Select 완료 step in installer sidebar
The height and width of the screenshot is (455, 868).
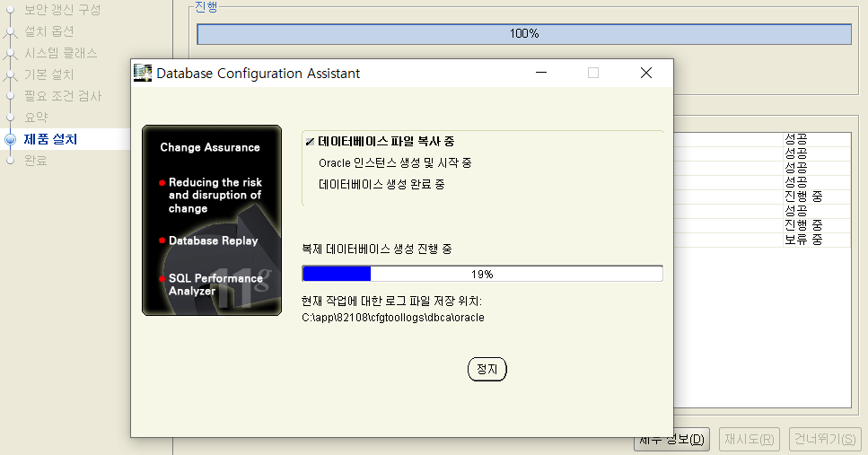pos(35,161)
